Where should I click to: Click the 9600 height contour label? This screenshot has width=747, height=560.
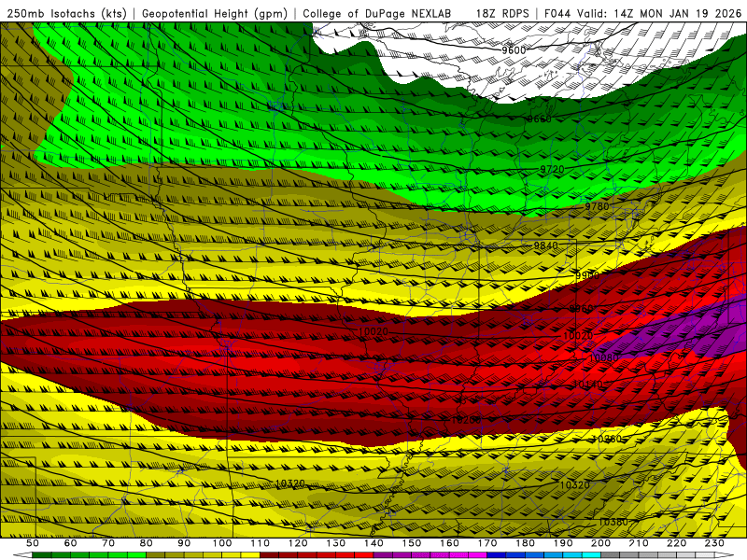point(514,50)
